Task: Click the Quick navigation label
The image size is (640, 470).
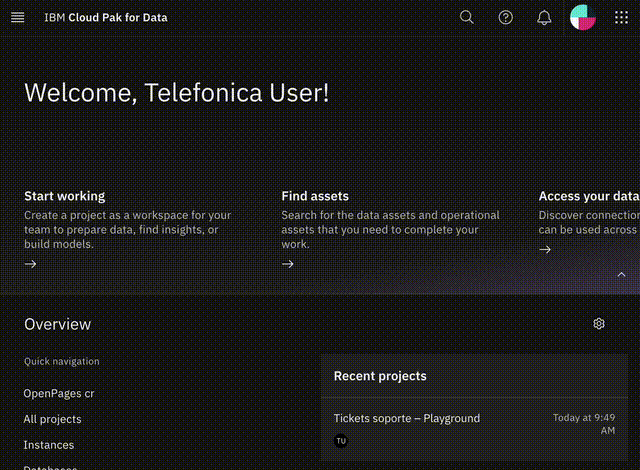Action: (x=62, y=361)
